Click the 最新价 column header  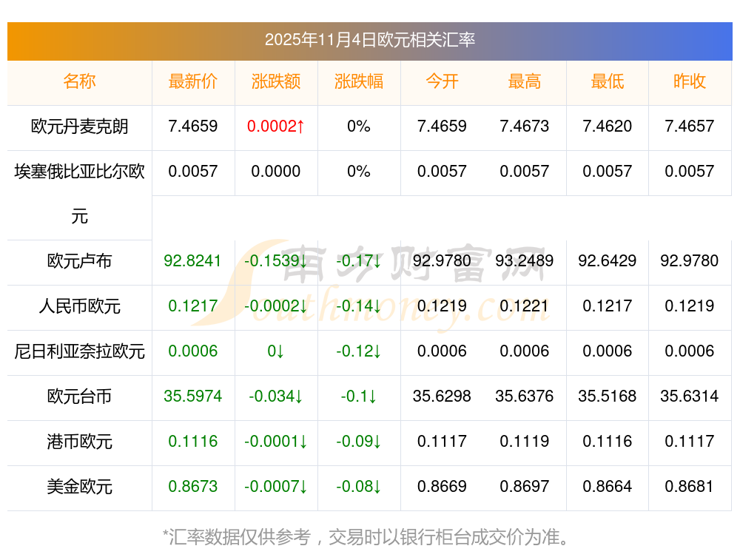(193, 81)
